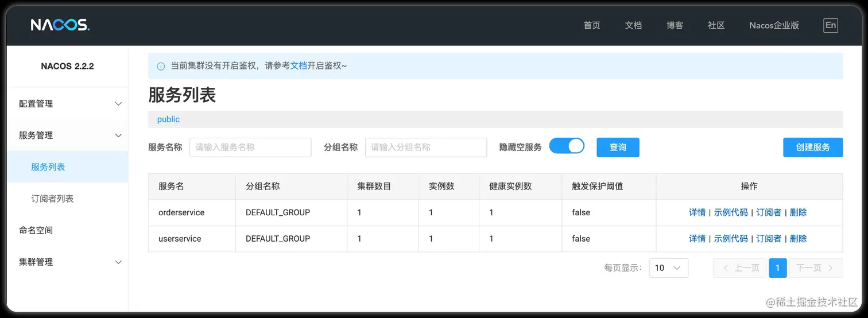Click false in the orderservice row

pyautogui.click(x=581, y=212)
